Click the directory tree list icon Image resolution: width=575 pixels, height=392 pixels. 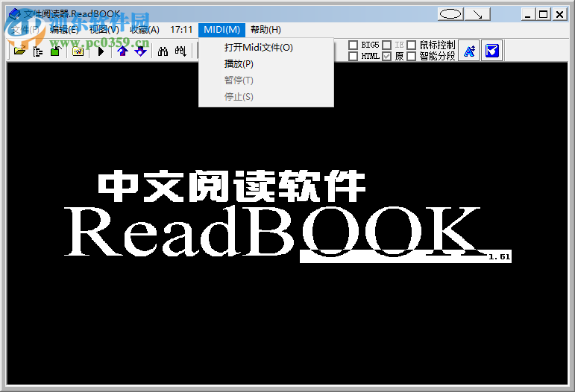click(x=38, y=51)
